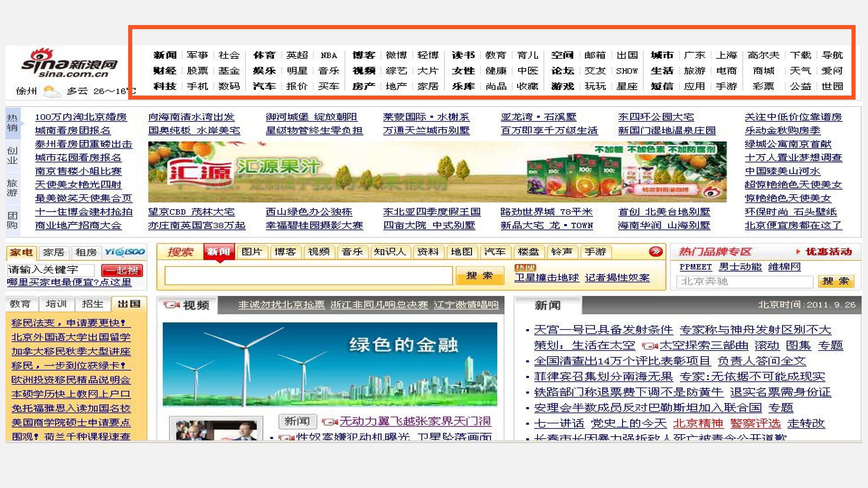Select the 培训 tab
Screen dimensions: 868x488
tap(56, 304)
